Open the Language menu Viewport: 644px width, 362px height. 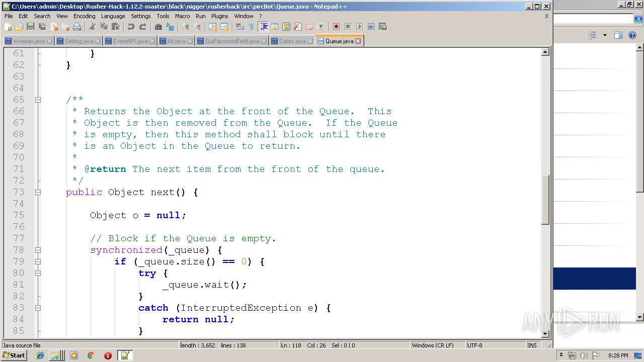tap(113, 16)
